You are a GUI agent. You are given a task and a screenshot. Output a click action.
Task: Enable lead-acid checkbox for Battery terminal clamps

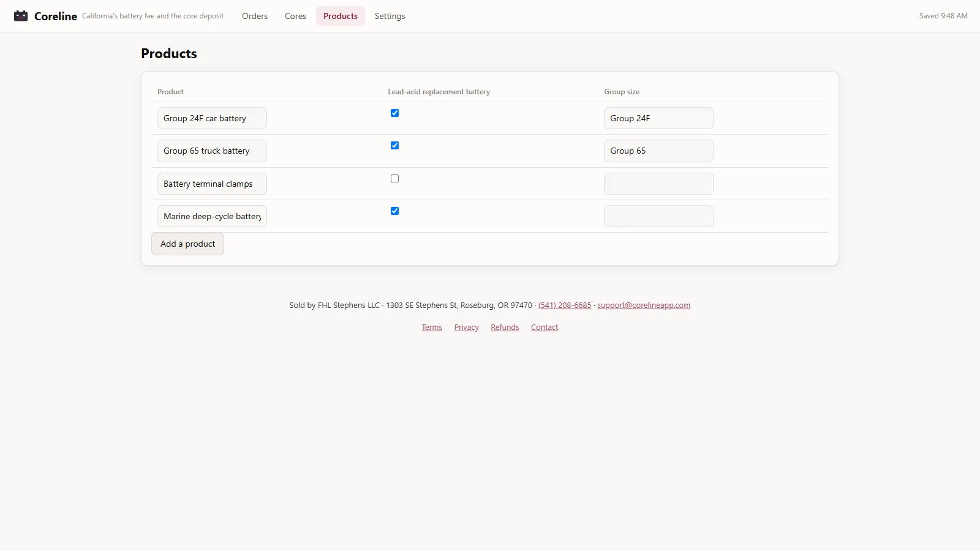[394, 179]
